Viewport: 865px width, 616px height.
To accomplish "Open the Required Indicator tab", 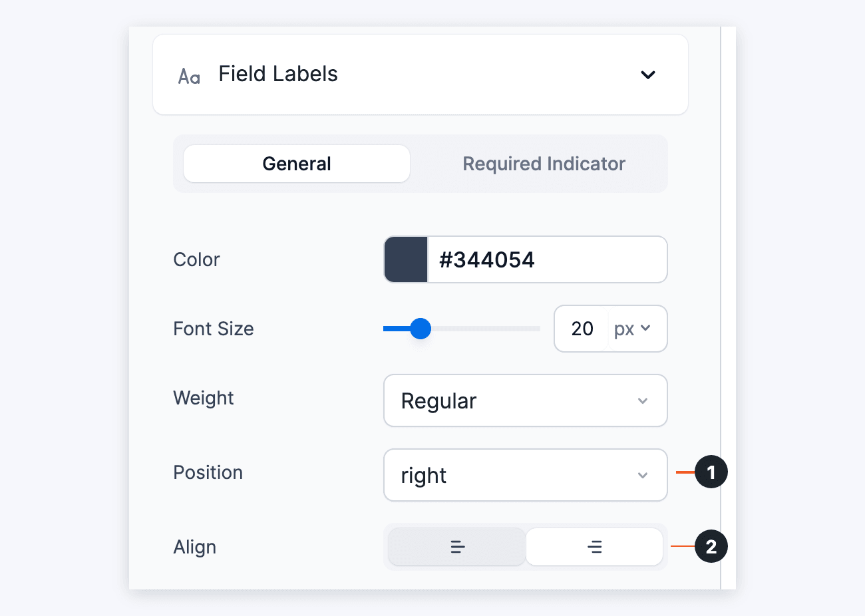I will click(544, 164).
